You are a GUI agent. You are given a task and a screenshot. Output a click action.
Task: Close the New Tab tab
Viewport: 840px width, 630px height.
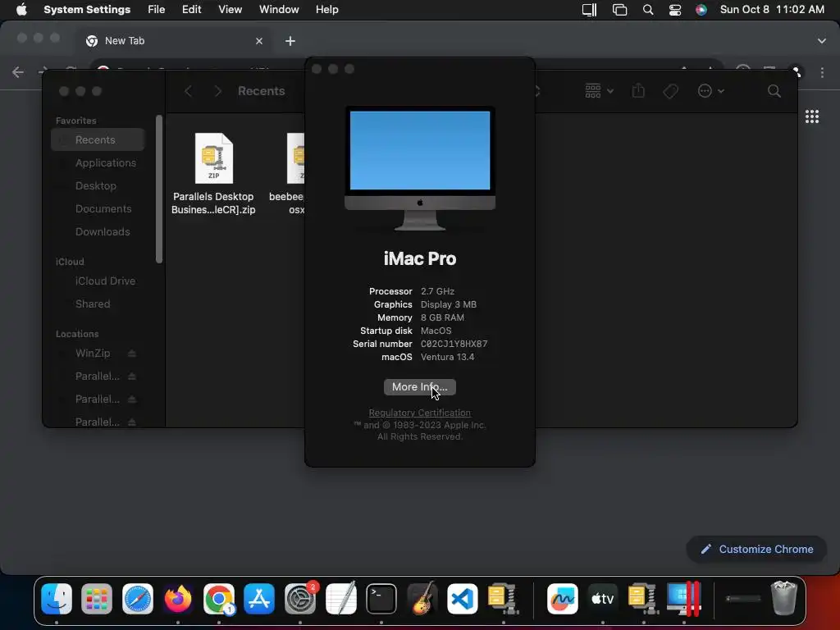coord(259,41)
